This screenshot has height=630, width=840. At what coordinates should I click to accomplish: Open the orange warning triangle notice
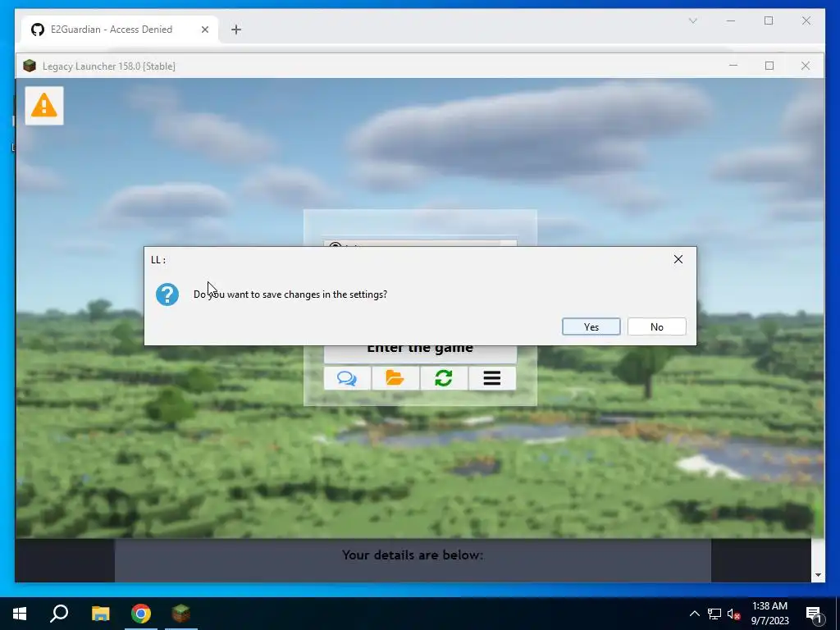click(x=44, y=106)
